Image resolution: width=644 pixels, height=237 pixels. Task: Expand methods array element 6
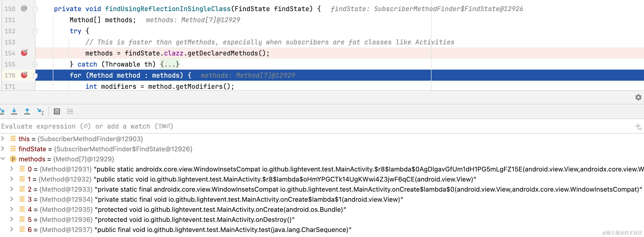(x=12, y=229)
